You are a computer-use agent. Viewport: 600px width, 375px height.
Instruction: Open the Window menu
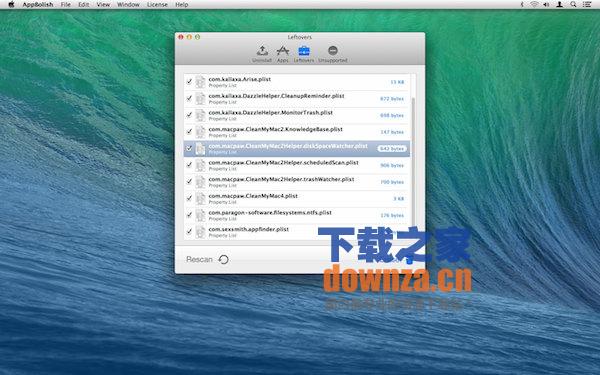coord(128,5)
